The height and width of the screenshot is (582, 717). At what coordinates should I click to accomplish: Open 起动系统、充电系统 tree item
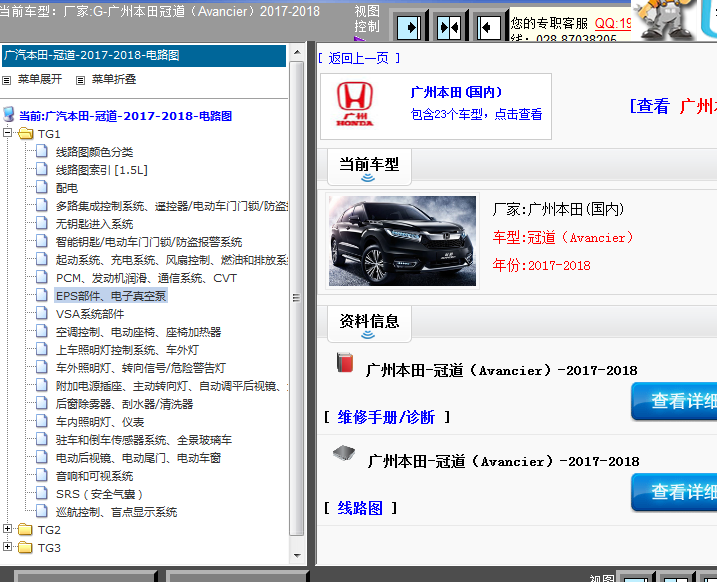point(171,260)
